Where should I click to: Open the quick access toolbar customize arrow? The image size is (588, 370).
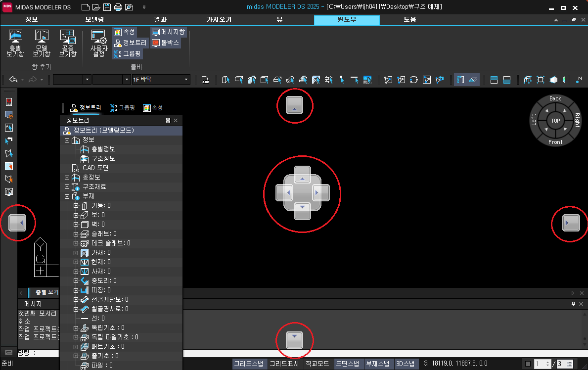click(144, 7)
